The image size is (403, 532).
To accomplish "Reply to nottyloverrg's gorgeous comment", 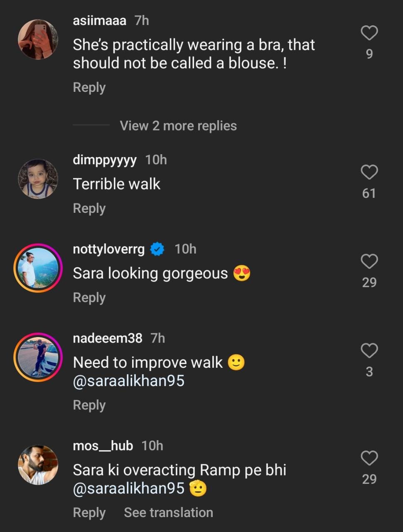I will pyautogui.click(x=89, y=298).
